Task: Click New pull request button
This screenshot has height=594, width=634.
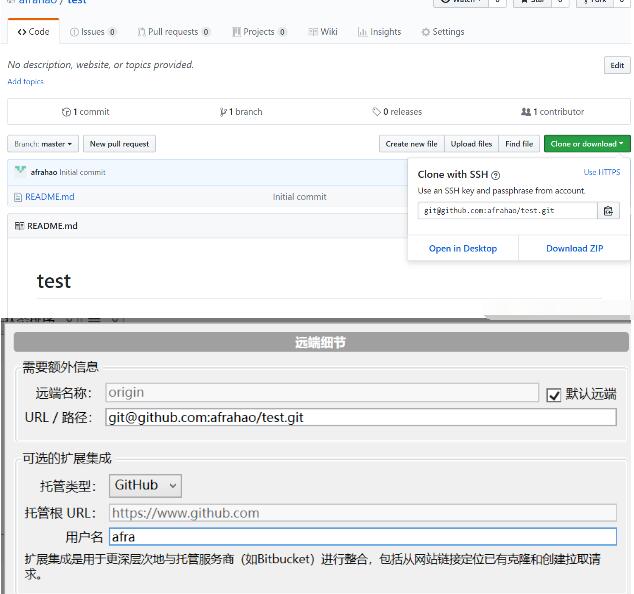Action: pos(119,144)
